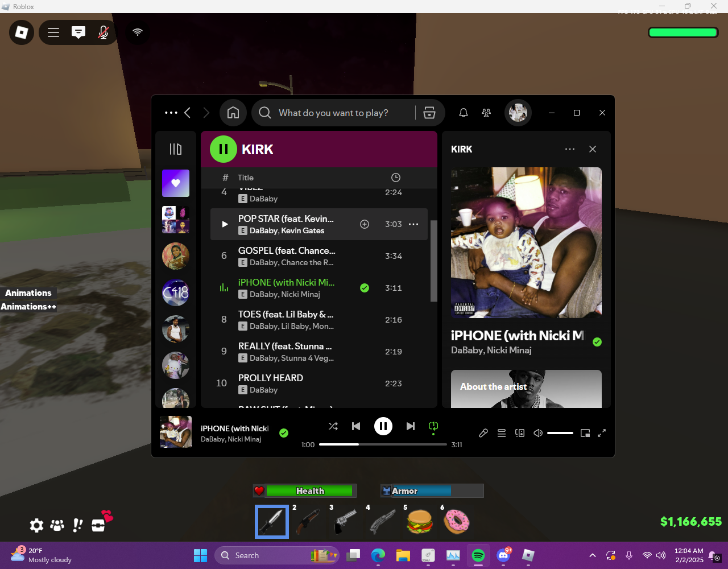Click the KIRK album cover art

click(526, 242)
